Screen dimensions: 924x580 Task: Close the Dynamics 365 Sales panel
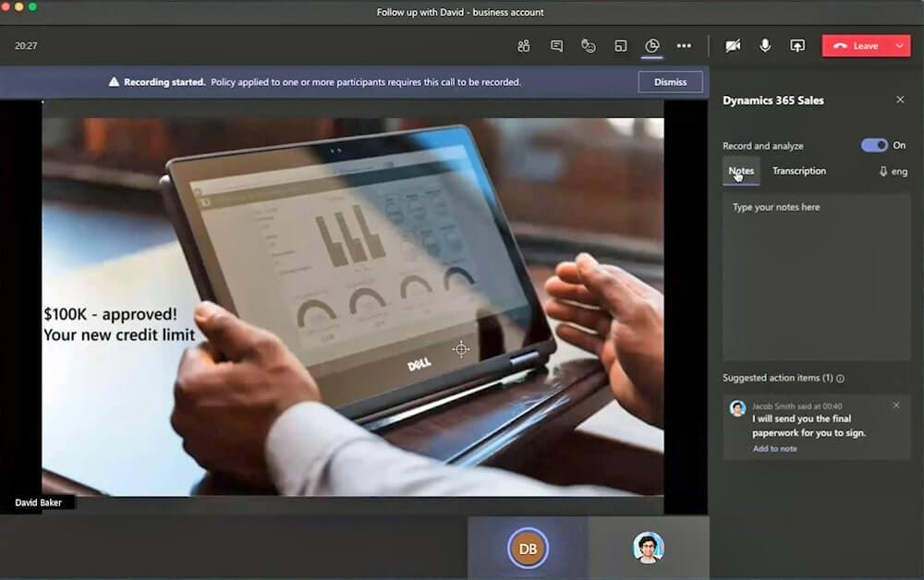[900, 100]
